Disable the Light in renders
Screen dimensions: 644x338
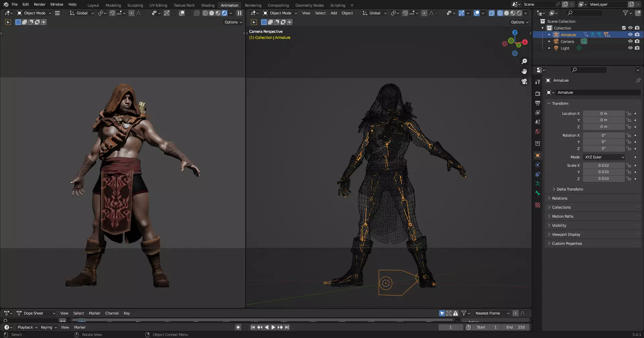pyautogui.click(x=637, y=48)
